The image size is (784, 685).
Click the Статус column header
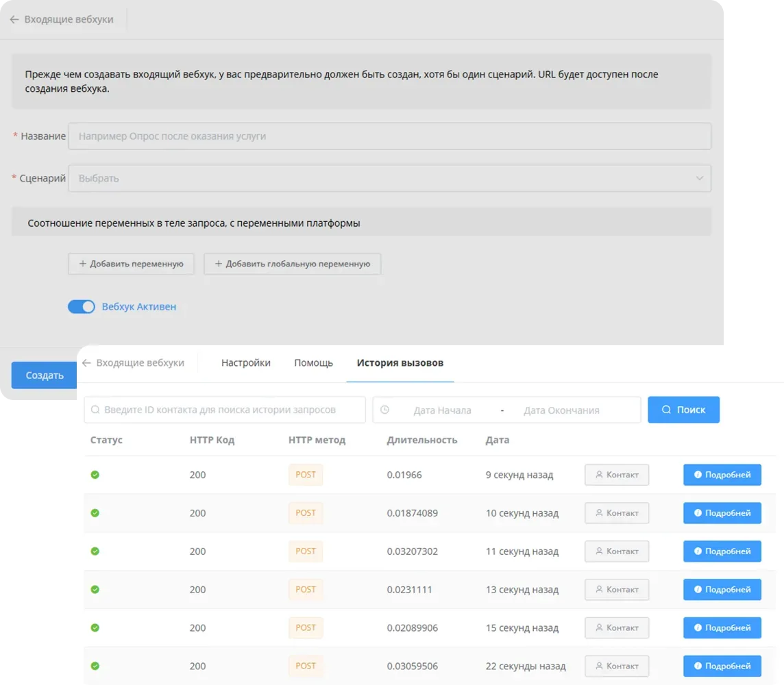click(x=106, y=440)
